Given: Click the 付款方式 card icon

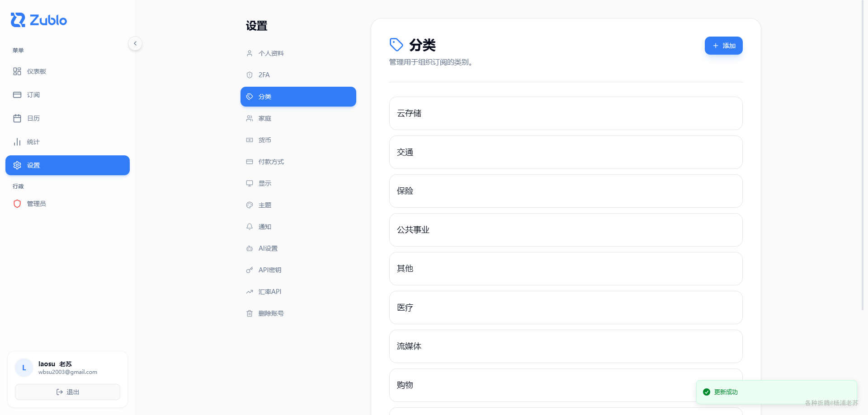Looking at the screenshot, I should [250, 162].
